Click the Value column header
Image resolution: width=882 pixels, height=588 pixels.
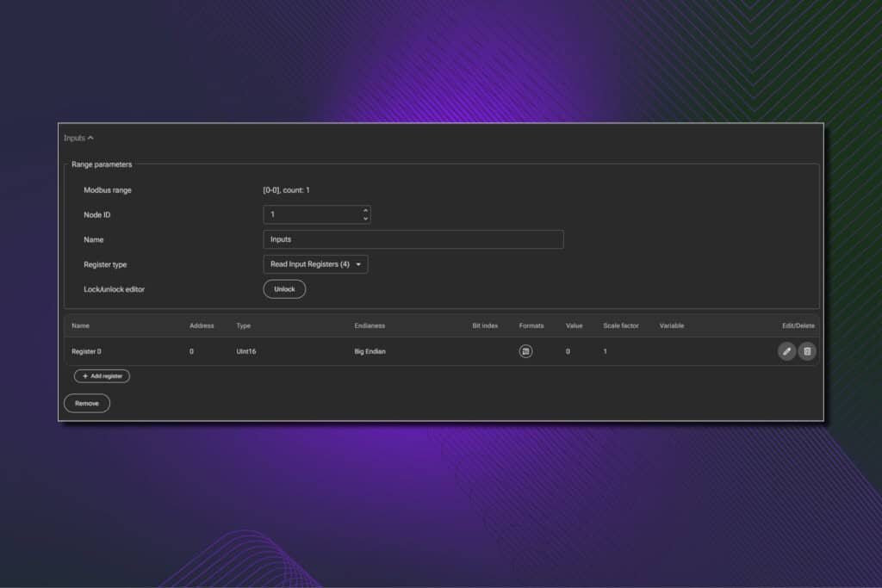(574, 325)
